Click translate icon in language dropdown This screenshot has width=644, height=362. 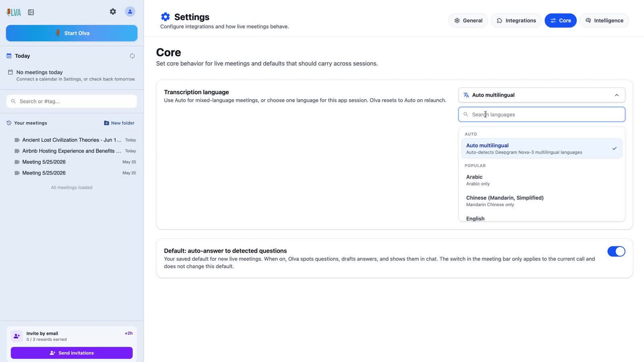pyautogui.click(x=466, y=95)
